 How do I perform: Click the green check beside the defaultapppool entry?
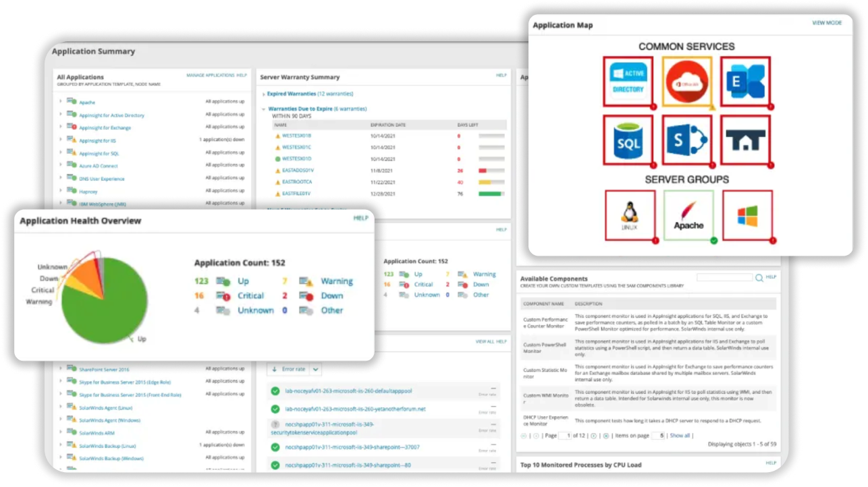[x=275, y=391]
